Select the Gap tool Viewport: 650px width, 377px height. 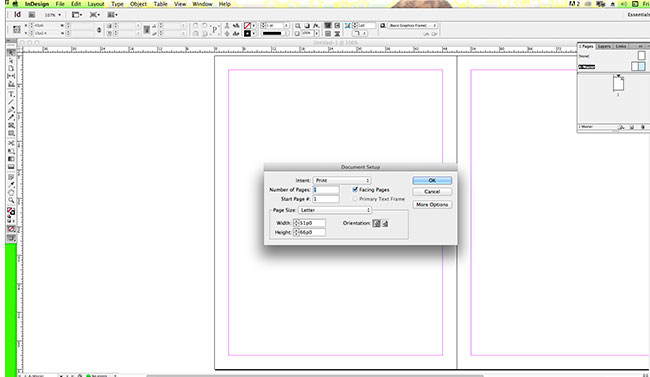coord(11,76)
